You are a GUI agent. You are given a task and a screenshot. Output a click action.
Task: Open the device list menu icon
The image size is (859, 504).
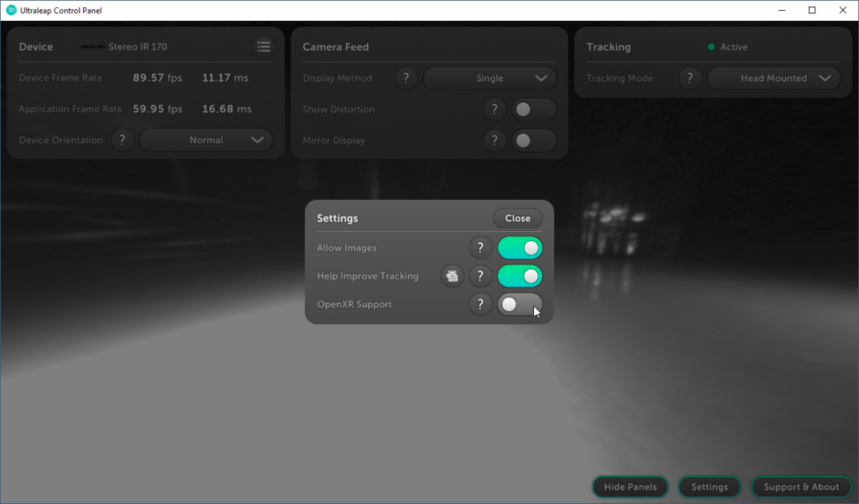coord(264,47)
